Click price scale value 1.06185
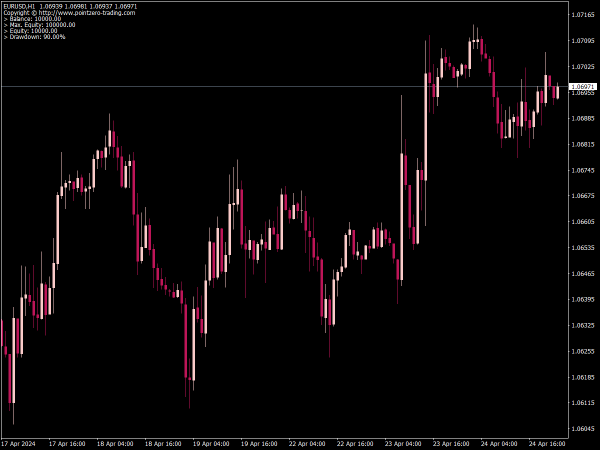 pyautogui.click(x=583, y=377)
